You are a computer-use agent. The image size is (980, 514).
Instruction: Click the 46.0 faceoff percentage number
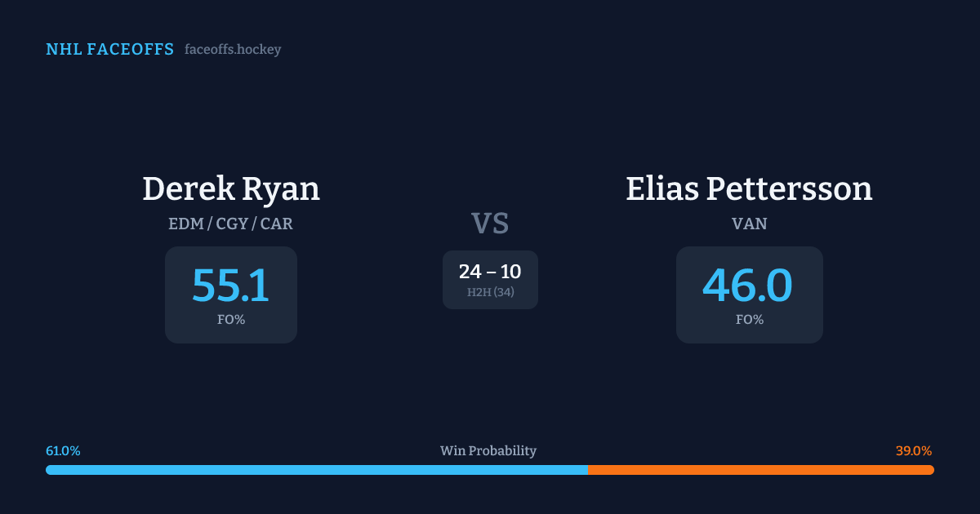pos(748,286)
